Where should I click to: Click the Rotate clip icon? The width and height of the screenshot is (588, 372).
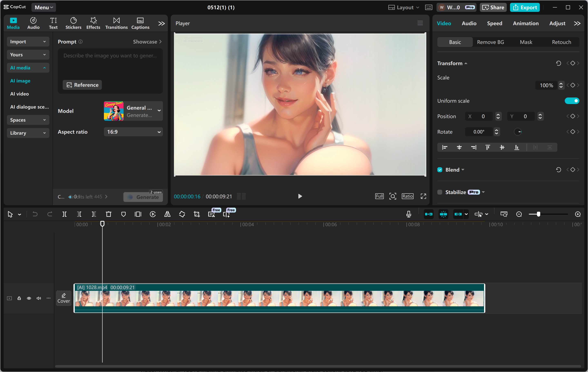pos(182,214)
